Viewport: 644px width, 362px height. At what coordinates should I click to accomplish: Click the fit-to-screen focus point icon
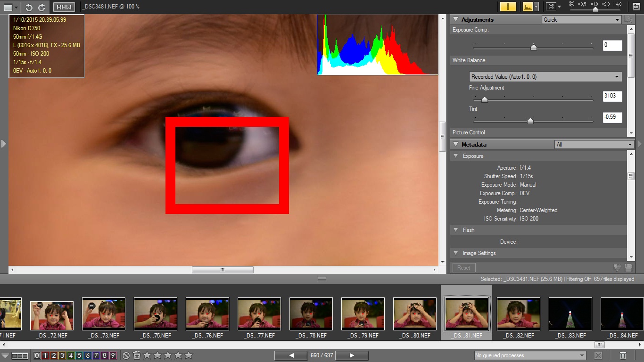(x=550, y=7)
